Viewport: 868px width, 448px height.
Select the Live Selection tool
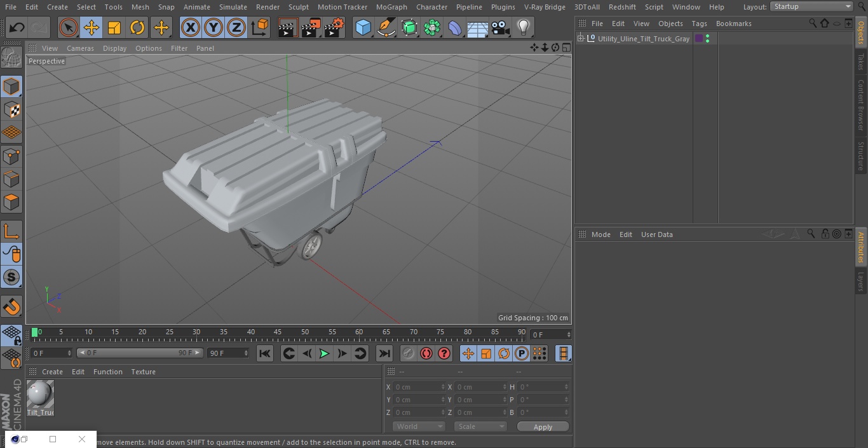(x=68, y=27)
